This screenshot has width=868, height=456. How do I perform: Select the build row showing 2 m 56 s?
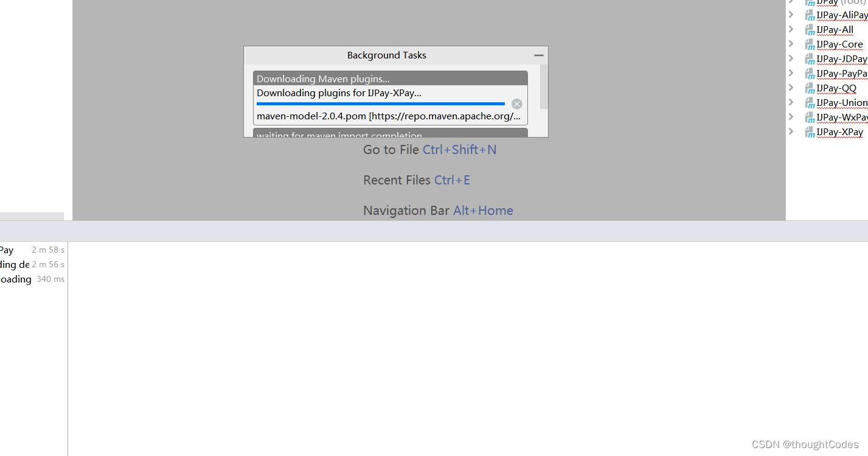(32, 265)
